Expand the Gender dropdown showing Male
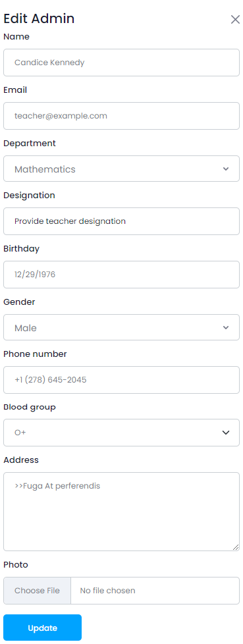Screen dimensions: 243x644 tap(121, 327)
